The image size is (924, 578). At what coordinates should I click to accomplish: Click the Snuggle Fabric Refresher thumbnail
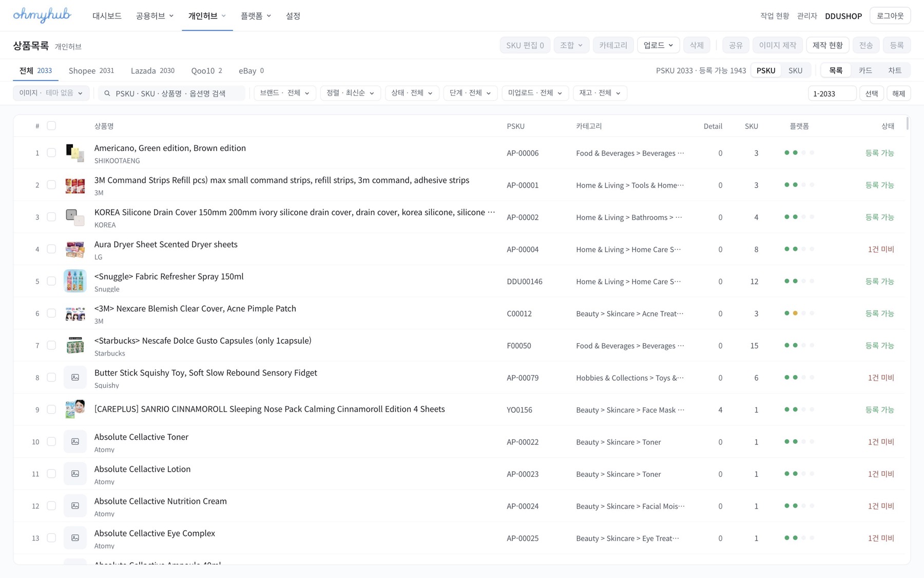75,281
